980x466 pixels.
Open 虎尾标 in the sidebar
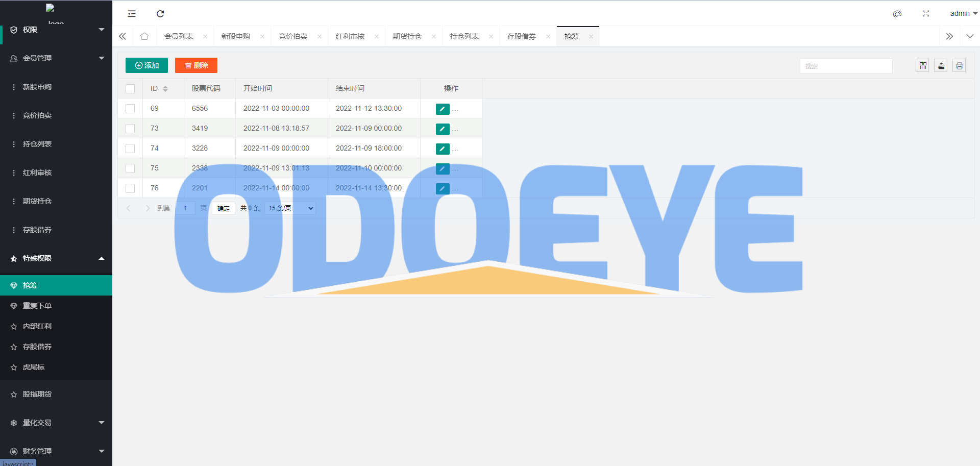tap(56, 367)
